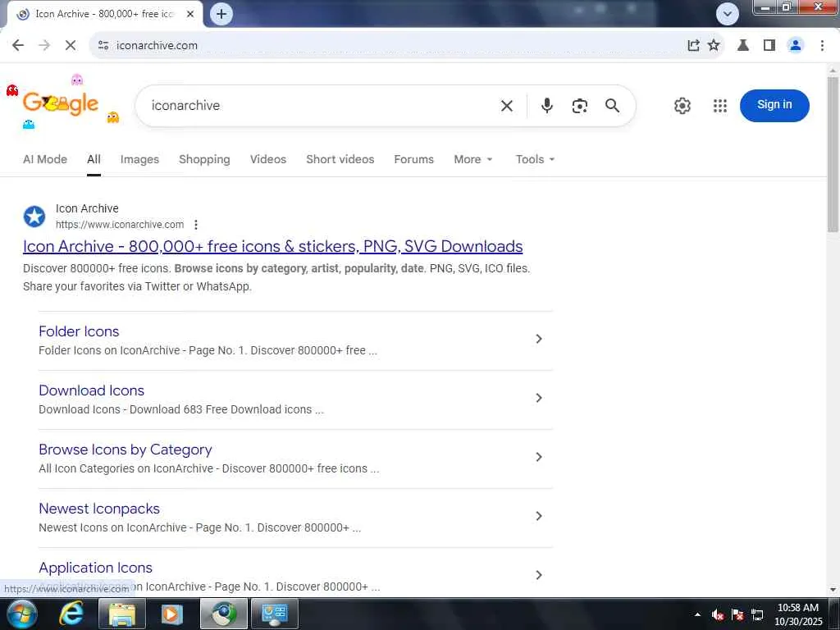Viewport: 840px width, 630px height.
Task: Click the https://www.iconarchive.com URL text
Action: pos(120,225)
